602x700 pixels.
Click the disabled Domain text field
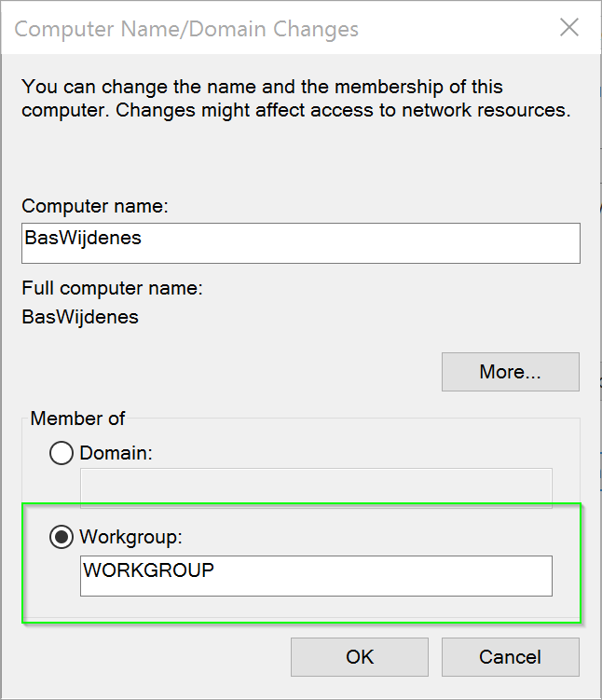(316, 488)
